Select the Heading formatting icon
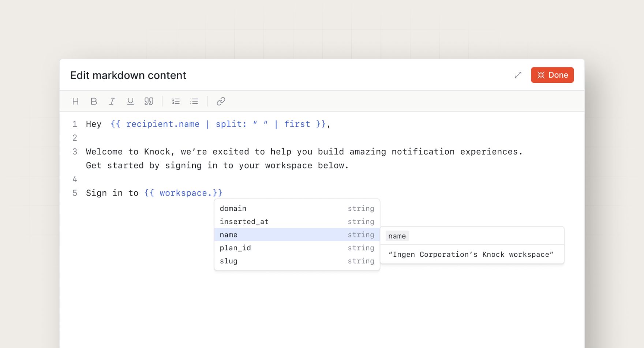The image size is (644, 348). [76, 101]
